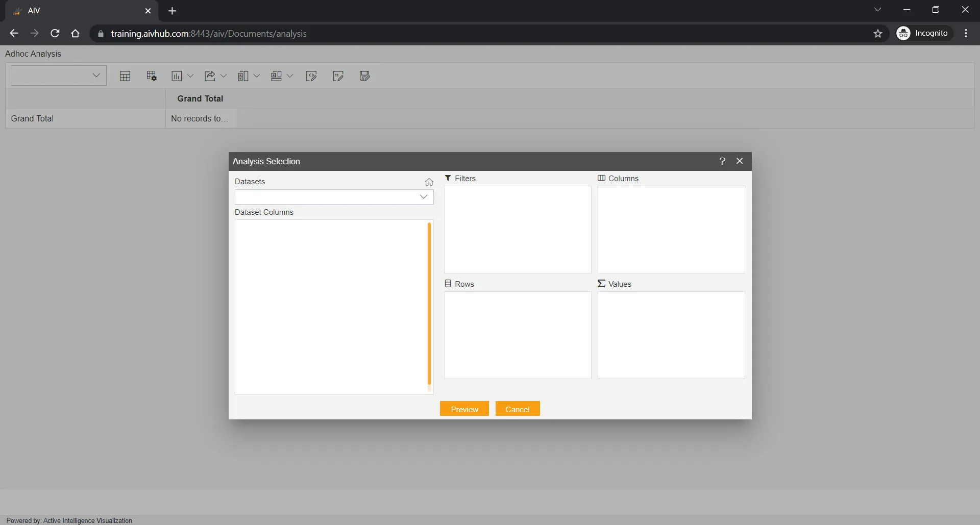Click the Incognito profile button
The width and height of the screenshot is (980, 525).
pos(924,33)
